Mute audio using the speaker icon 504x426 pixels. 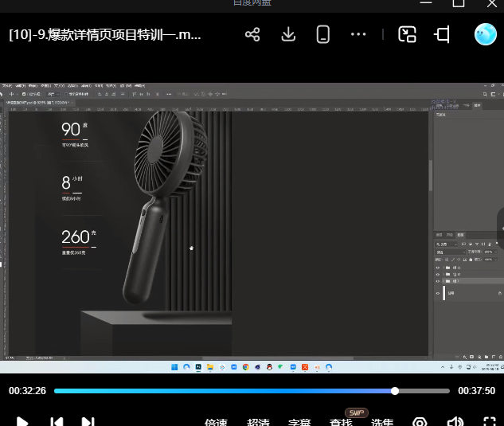pyautogui.click(x=455, y=422)
